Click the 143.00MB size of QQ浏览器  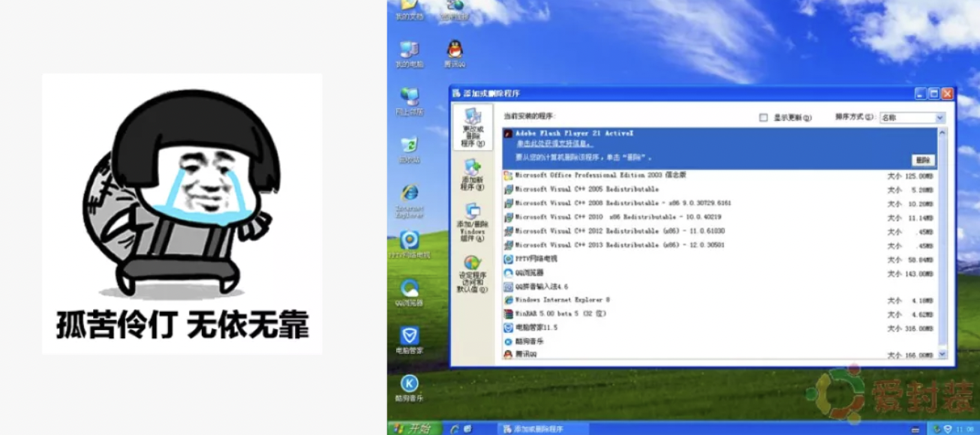point(918,273)
